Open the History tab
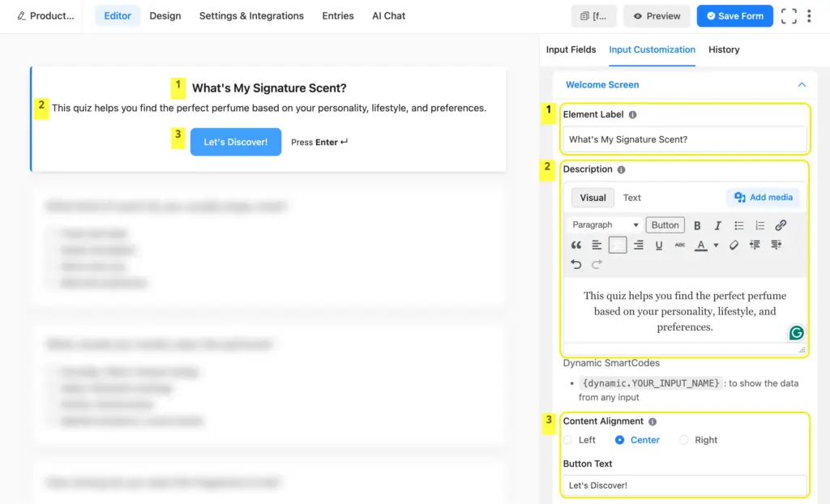Screen dimensions: 830x504 [724, 49]
